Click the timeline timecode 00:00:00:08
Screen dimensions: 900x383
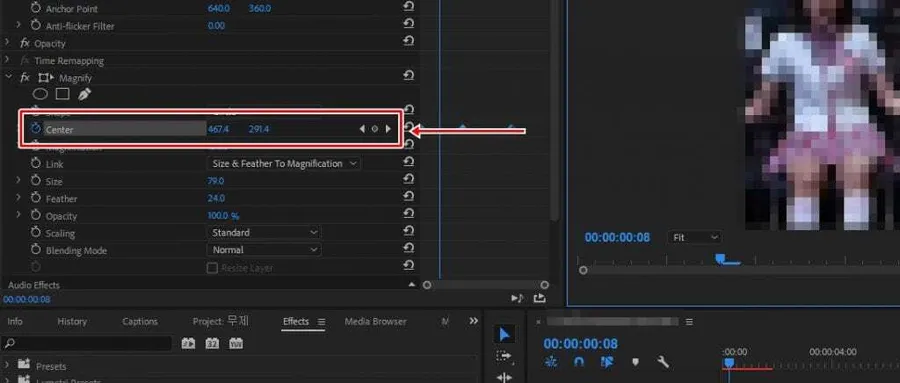580,344
